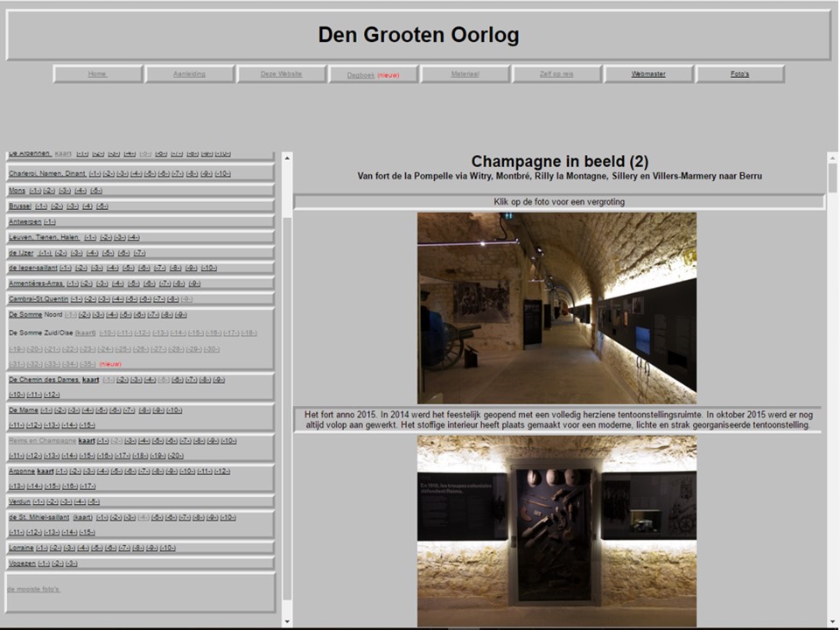Left frame scrollbar down arrow
Image resolution: width=840 pixels, height=630 pixels.
pos(287,621)
